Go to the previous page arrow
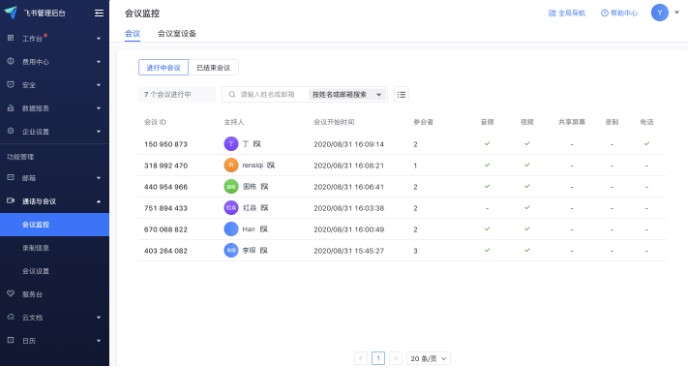The image size is (696, 372). (x=361, y=358)
